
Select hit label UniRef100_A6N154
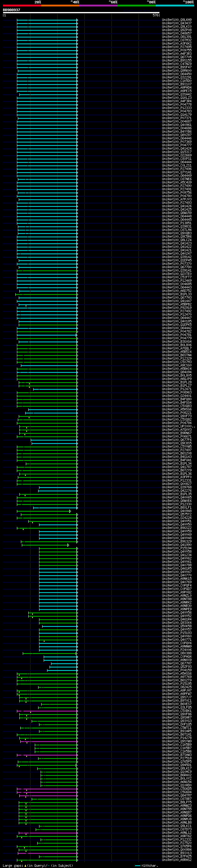(x=177, y=782)
